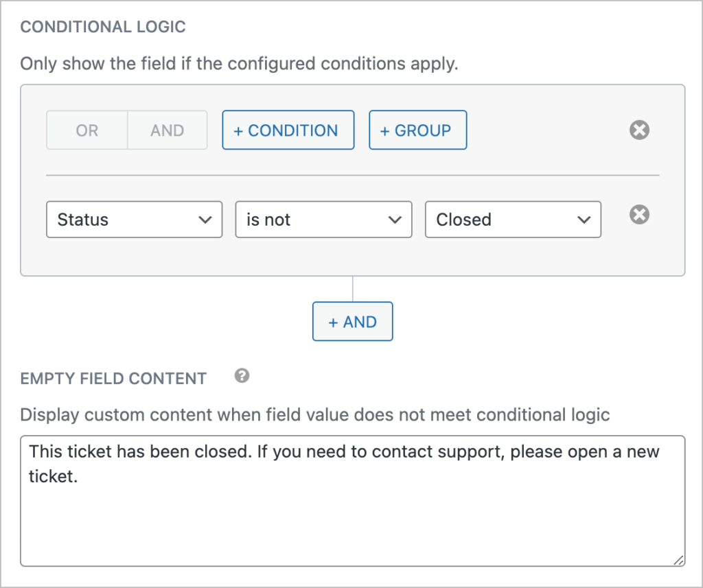
Task: Switch group logic to OR
Action: (x=87, y=130)
